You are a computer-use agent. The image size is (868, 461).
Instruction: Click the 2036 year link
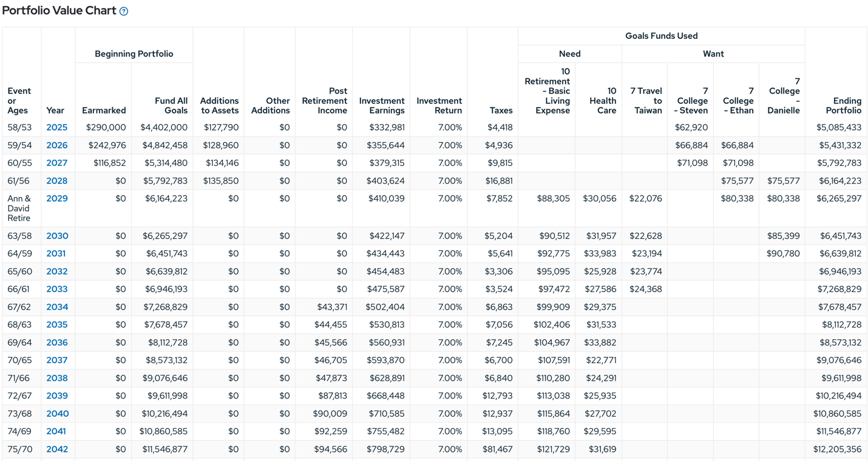(56, 343)
